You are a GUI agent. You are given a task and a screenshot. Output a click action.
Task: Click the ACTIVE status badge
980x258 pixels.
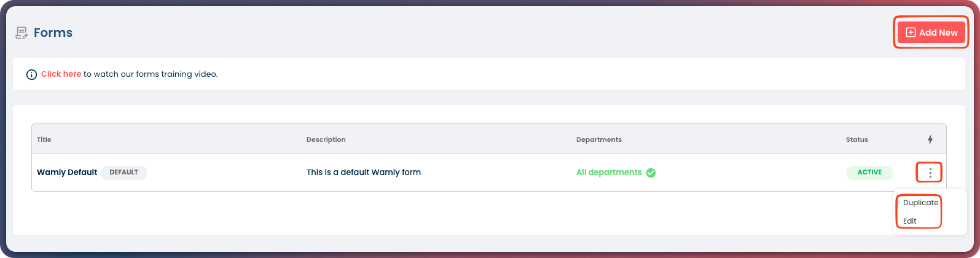[869, 173]
